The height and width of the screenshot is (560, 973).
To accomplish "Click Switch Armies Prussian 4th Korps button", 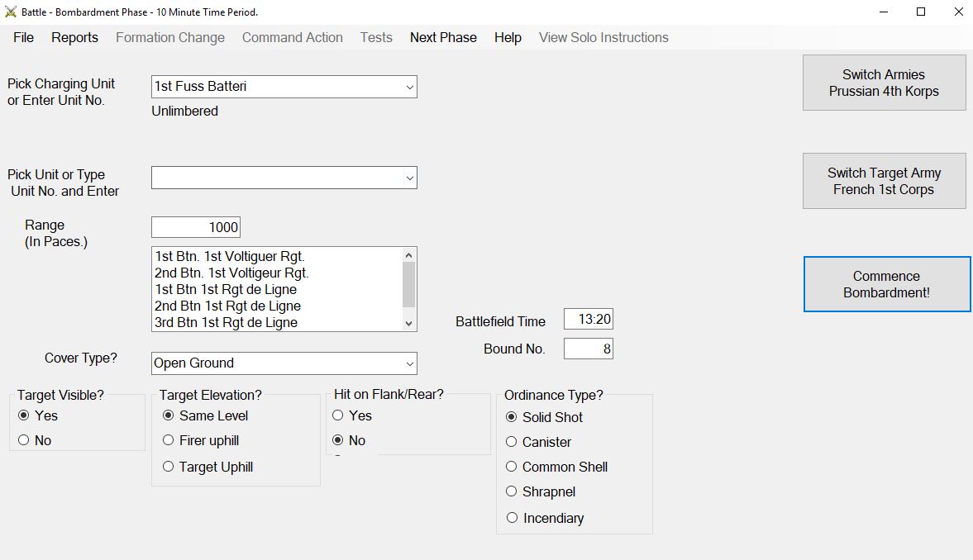I will click(x=884, y=83).
